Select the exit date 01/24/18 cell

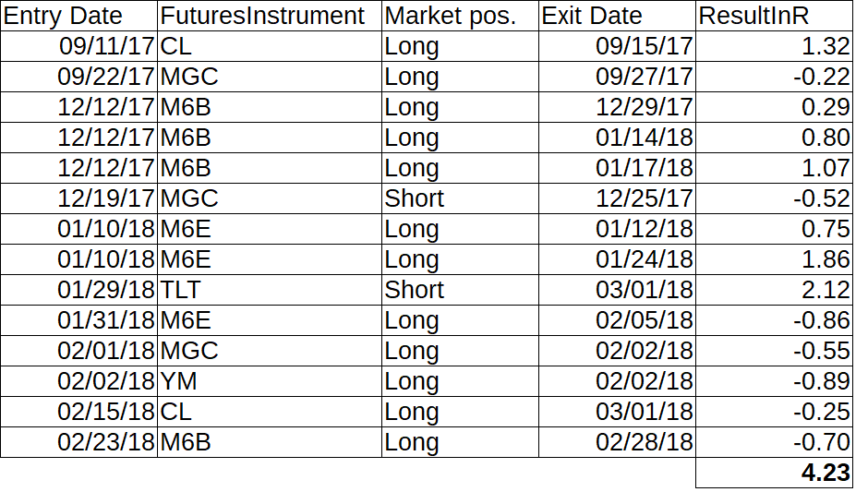click(617, 259)
